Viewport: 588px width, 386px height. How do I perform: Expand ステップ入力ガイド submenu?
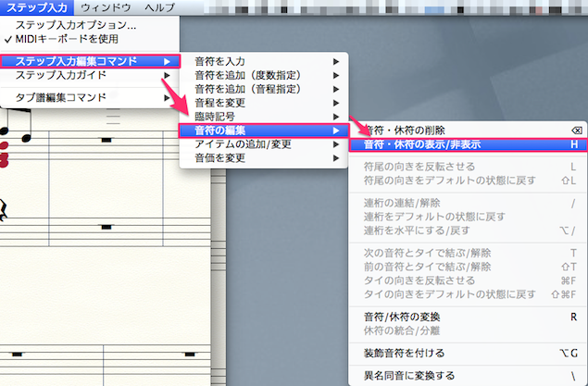click(90, 75)
